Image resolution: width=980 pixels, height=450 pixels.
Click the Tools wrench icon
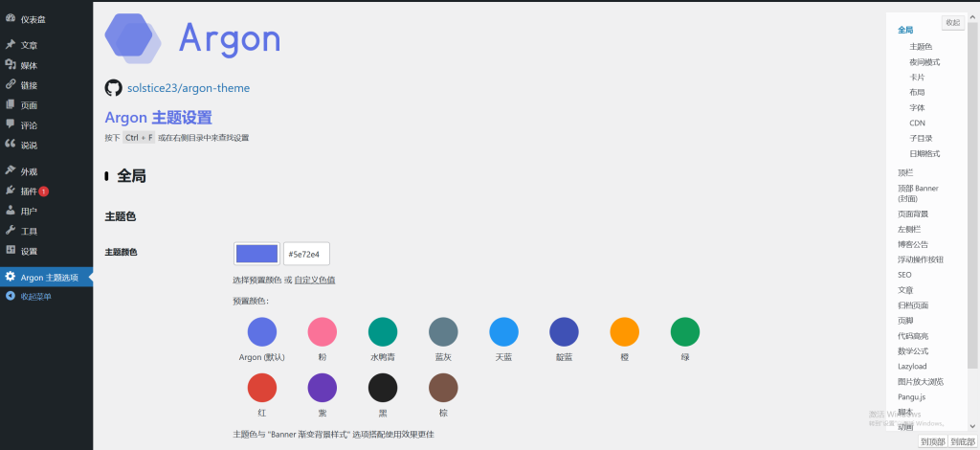pyautogui.click(x=10, y=231)
